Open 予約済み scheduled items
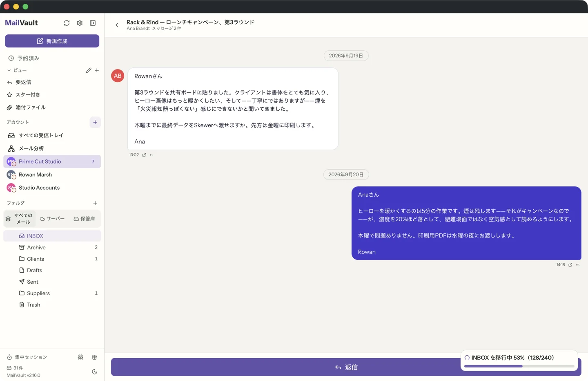 [52, 58]
